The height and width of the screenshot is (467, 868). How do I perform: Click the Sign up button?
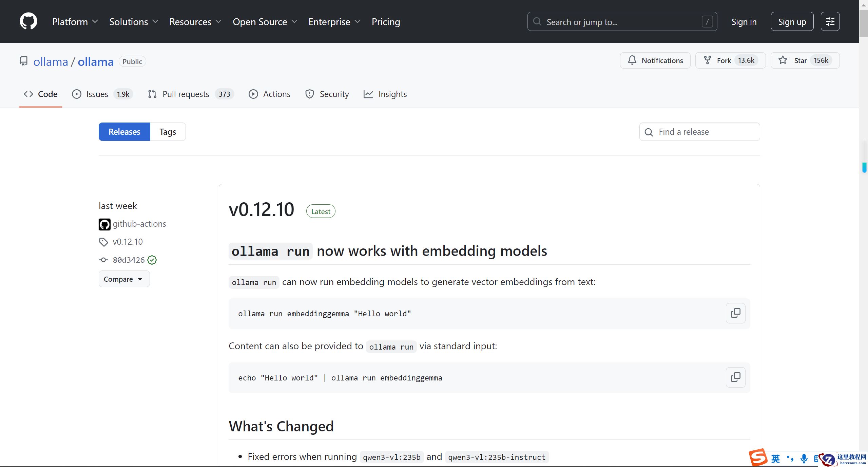pos(792,22)
